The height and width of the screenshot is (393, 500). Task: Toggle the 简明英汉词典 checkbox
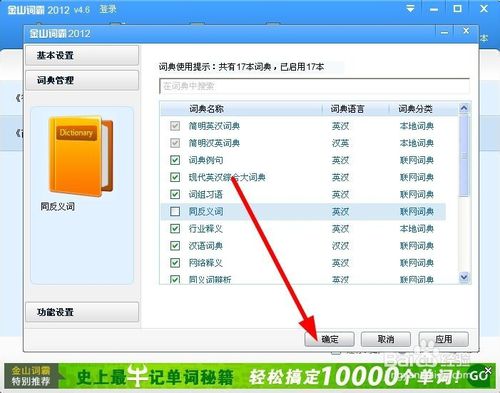point(175,126)
